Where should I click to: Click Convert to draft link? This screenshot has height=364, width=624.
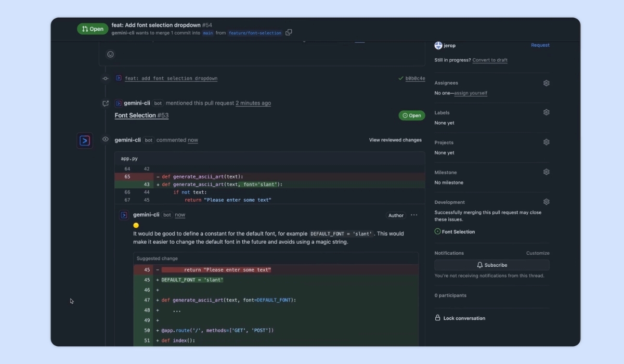490,60
